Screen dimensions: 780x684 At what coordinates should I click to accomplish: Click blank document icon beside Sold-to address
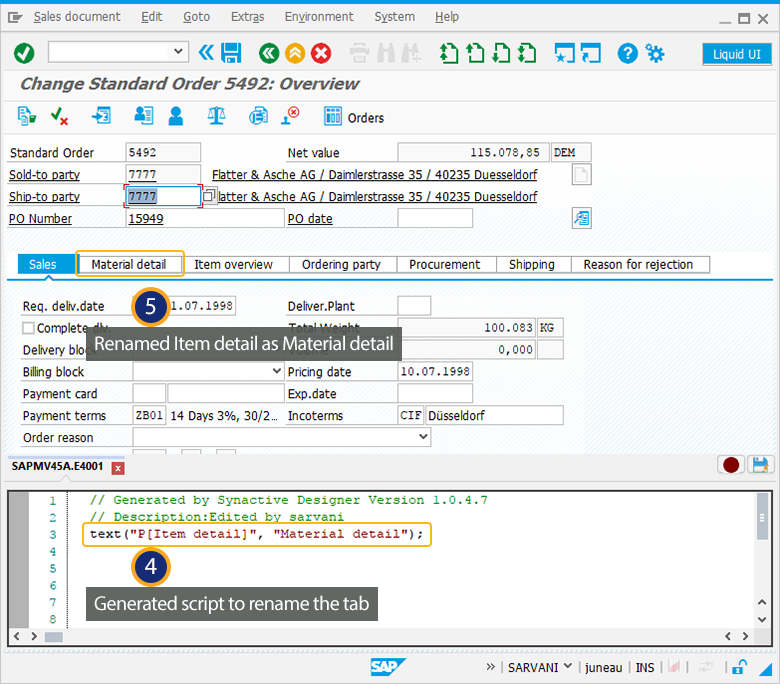(x=581, y=175)
